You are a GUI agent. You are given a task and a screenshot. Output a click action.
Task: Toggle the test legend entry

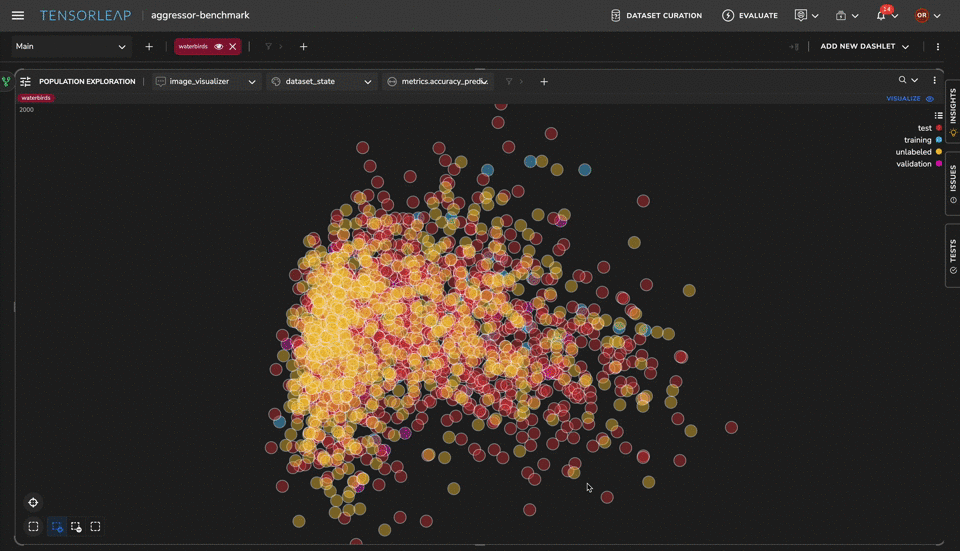925,128
